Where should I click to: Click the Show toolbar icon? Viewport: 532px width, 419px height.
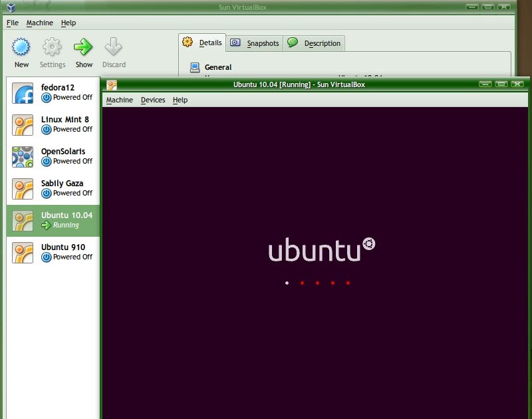(x=83, y=48)
